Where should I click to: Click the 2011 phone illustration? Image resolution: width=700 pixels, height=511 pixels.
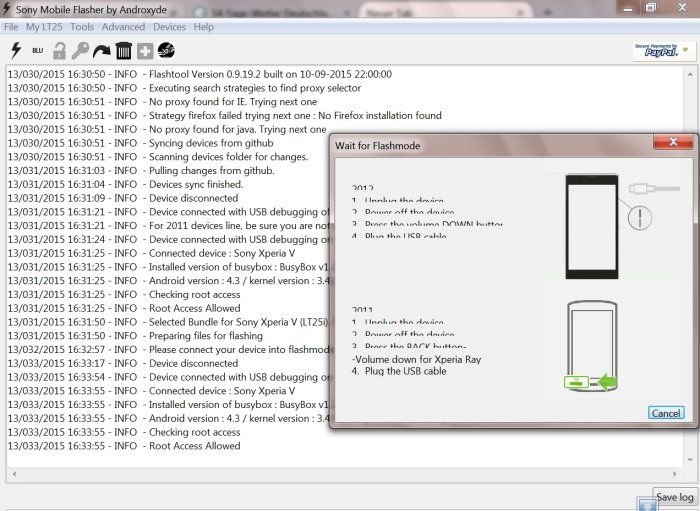tap(592, 346)
